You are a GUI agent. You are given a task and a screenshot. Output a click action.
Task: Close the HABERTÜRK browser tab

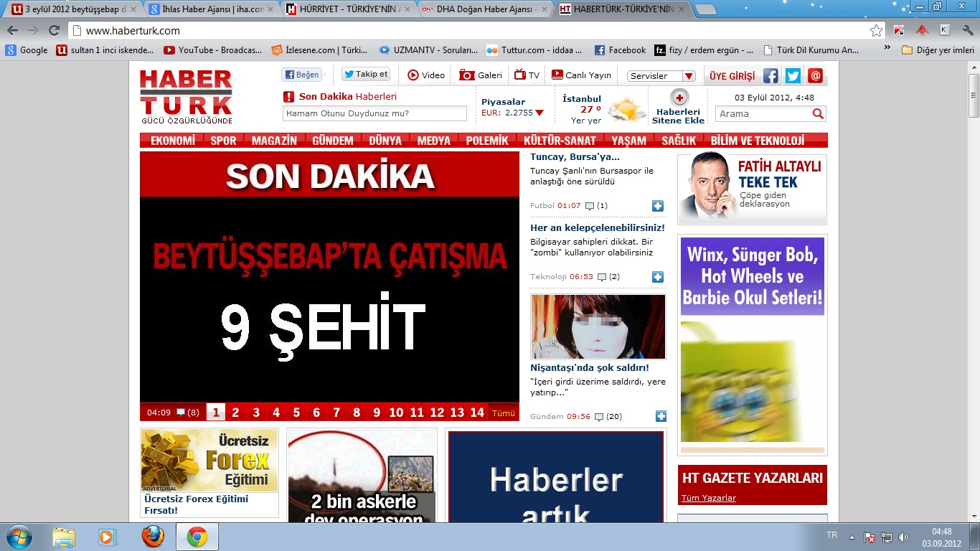[680, 10]
